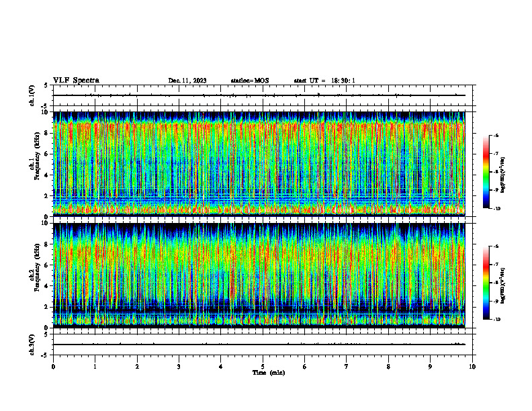Select the "Time (min)" x-axis label
This screenshot has height=411, width=532.
pos(269,373)
